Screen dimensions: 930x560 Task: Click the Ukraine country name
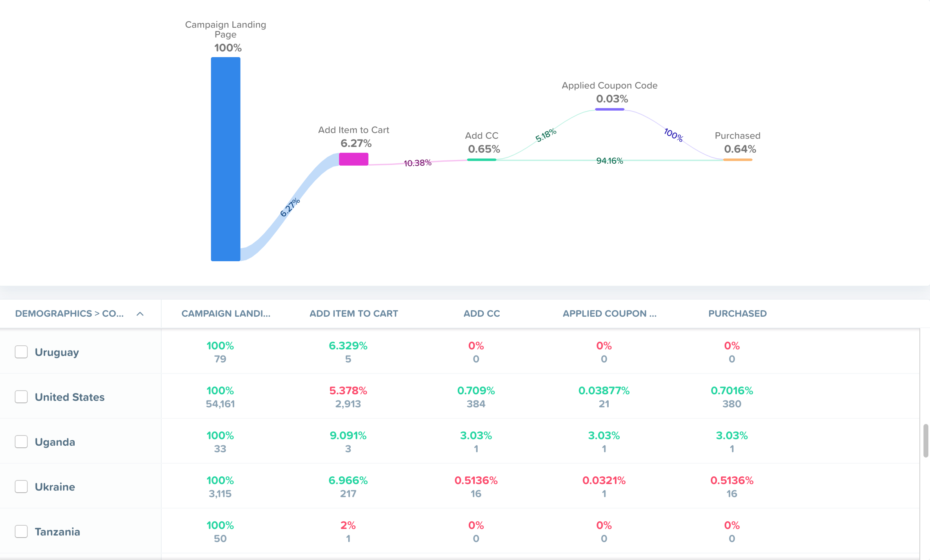[x=55, y=487]
